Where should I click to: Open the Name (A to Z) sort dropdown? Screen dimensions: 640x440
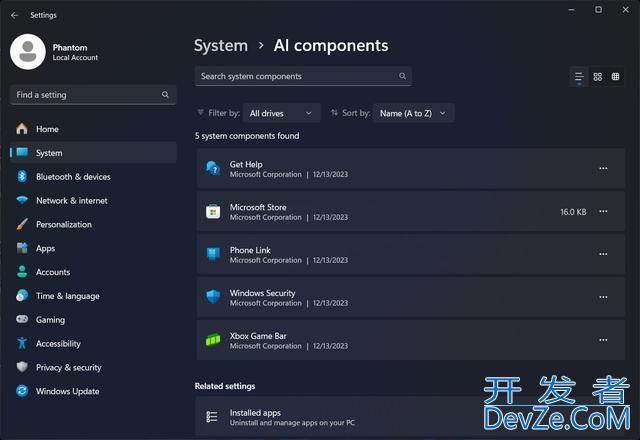[413, 113]
